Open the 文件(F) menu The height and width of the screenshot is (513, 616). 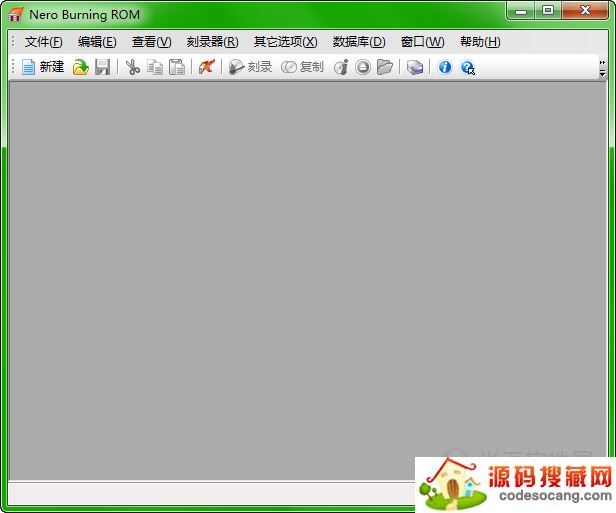click(43, 42)
